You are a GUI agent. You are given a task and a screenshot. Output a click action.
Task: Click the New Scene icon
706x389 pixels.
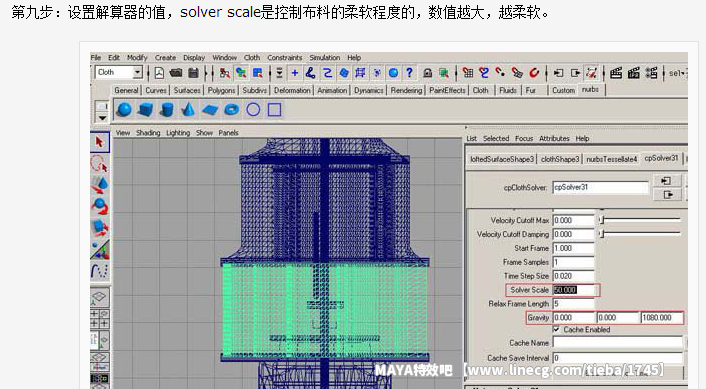point(159,72)
